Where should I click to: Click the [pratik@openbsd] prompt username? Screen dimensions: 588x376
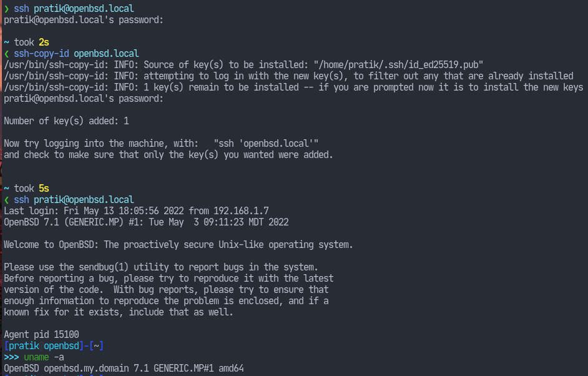44,346
